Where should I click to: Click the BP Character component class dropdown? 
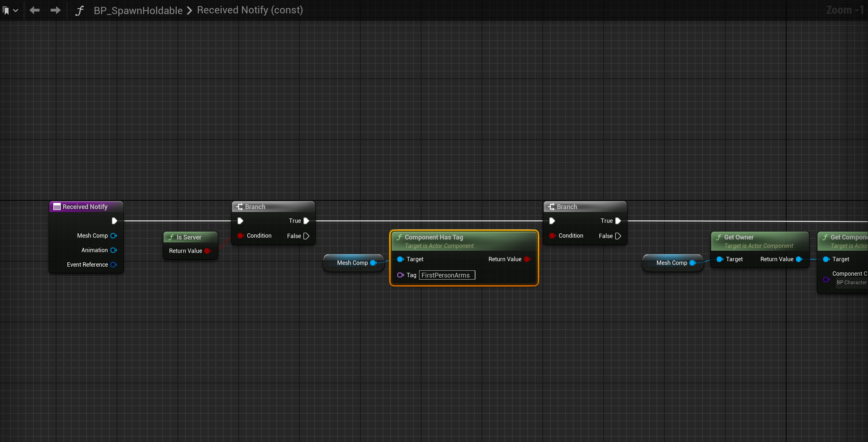(851, 283)
